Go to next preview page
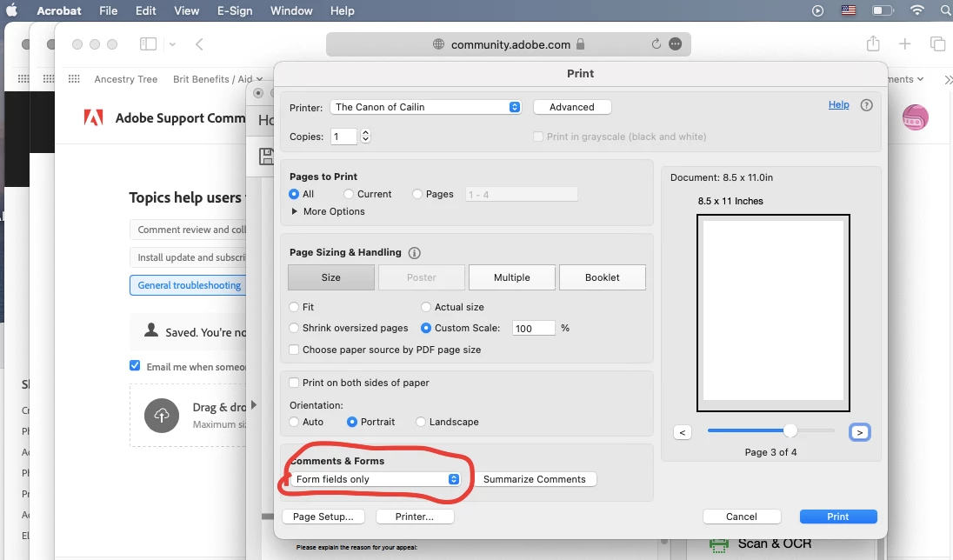The width and height of the screenshot is (953, 560). (x=859, y=432)
